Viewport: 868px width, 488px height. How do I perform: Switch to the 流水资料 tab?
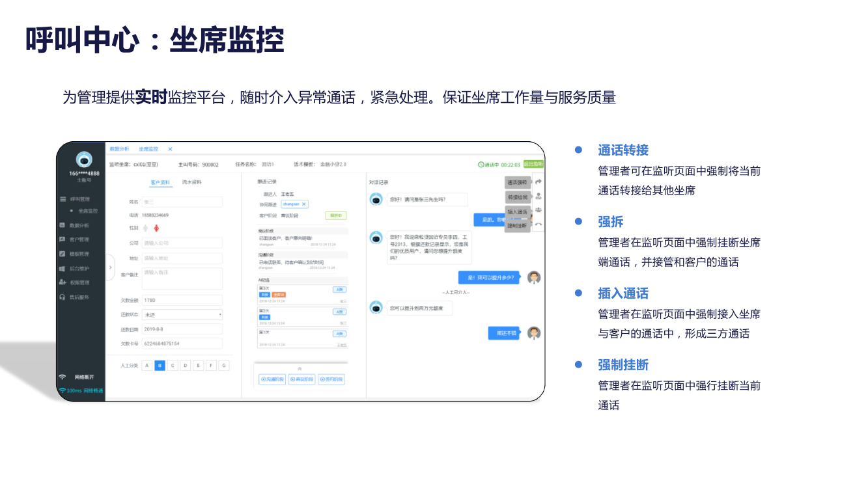coord(191,182)
